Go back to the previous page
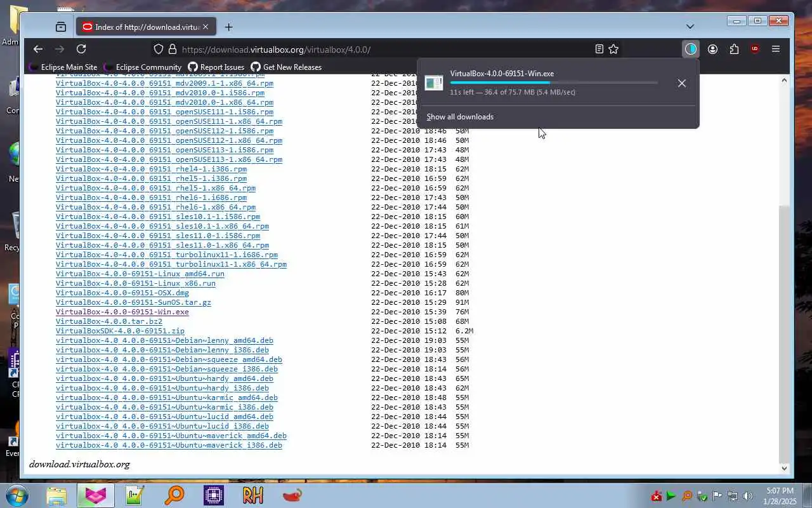This screenshot has height=508, width=812. click(38, 49)
